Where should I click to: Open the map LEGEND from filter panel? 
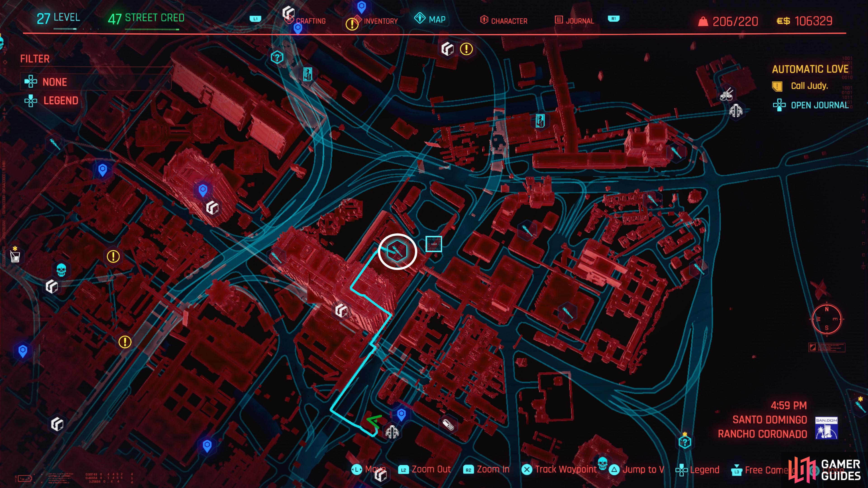click(51, 100)
